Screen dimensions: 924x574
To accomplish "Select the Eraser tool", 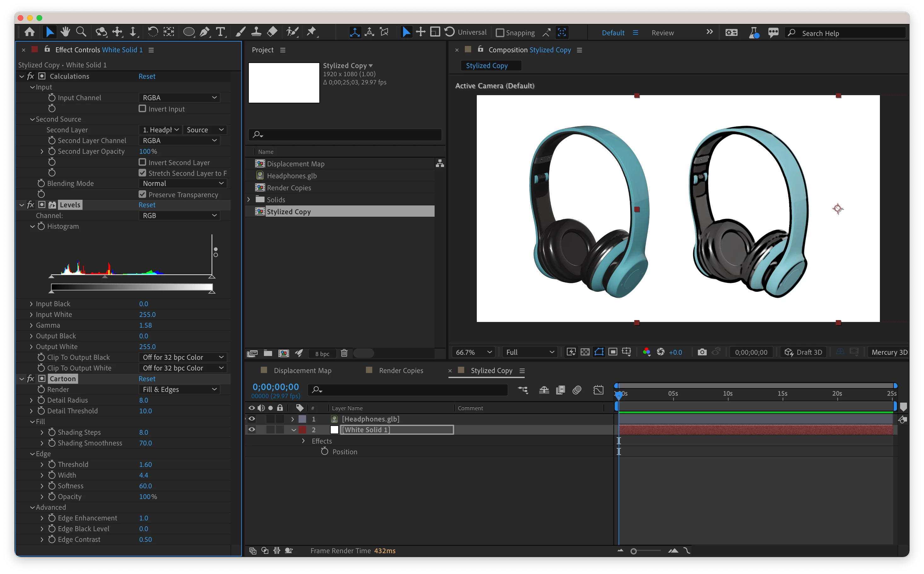I will pos(272,32).
